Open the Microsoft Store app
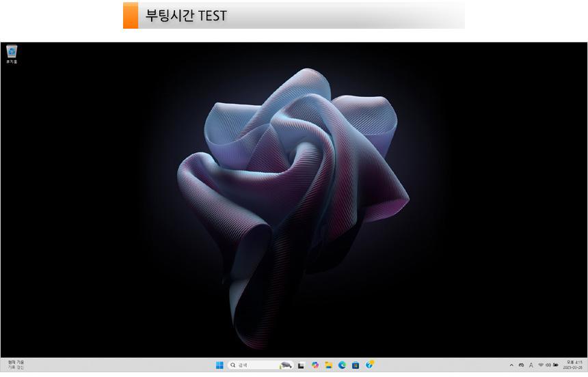 click(x=356, y=365)
